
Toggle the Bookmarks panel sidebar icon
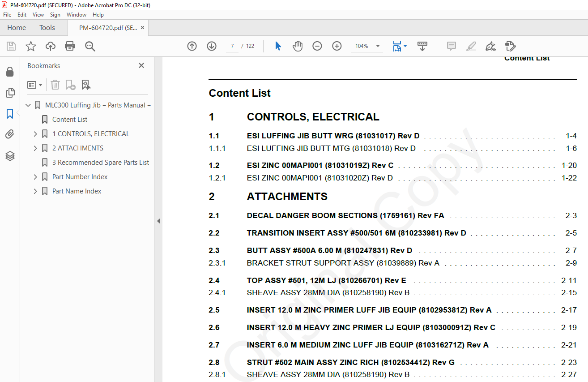point(10,114)
